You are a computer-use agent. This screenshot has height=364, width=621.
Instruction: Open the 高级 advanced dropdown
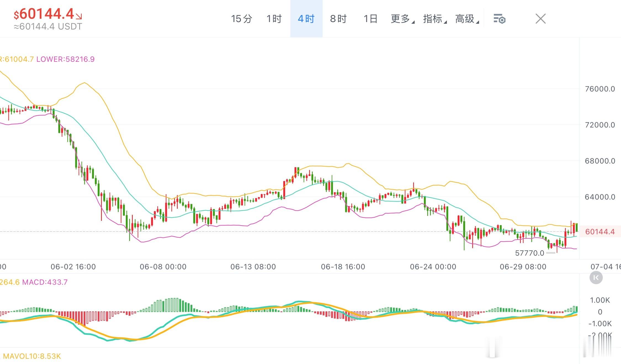[x=467, y=19]
